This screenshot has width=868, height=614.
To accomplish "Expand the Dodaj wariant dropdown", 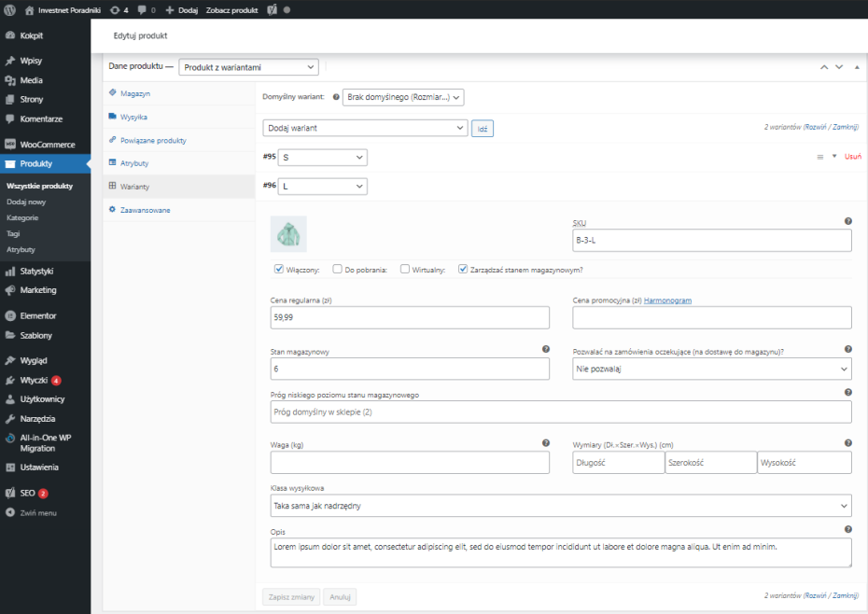I will [365, 127].
